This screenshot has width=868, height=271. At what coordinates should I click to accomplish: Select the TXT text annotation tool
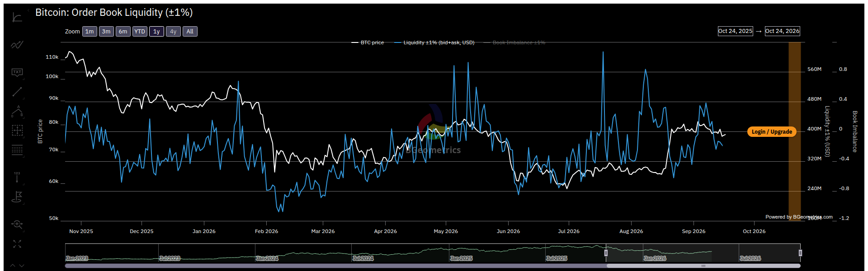click(17, 72)
